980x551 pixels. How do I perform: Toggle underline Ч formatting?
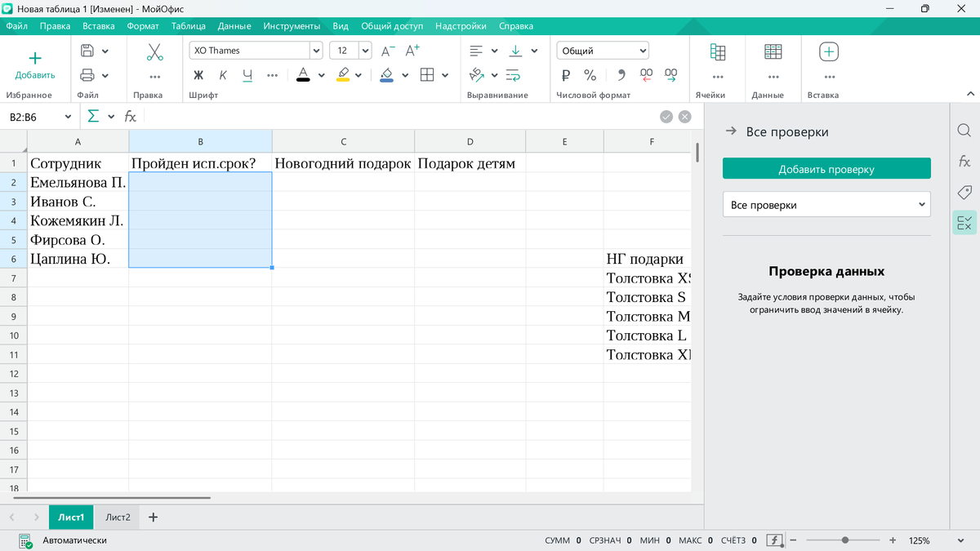pyautogui.click(x=247, y=75)
